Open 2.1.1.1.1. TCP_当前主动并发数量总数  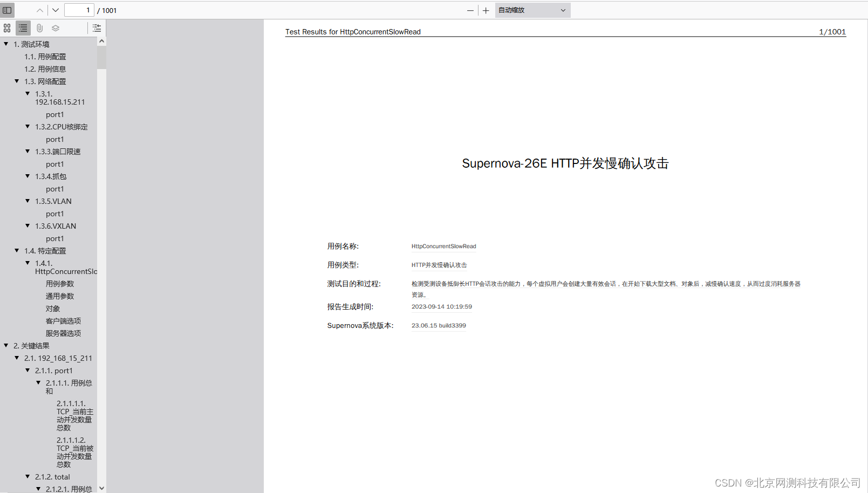click(x=75, y=416)
